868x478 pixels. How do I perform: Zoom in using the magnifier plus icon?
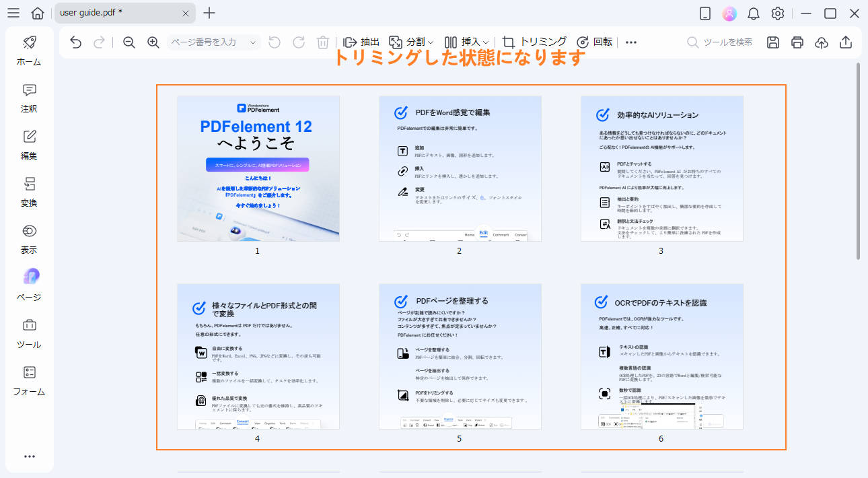153,42
